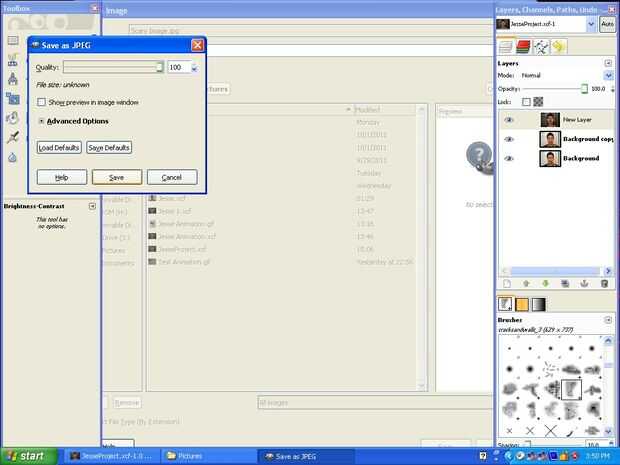Click the JPEG Quality slider track

click(113, 67)
